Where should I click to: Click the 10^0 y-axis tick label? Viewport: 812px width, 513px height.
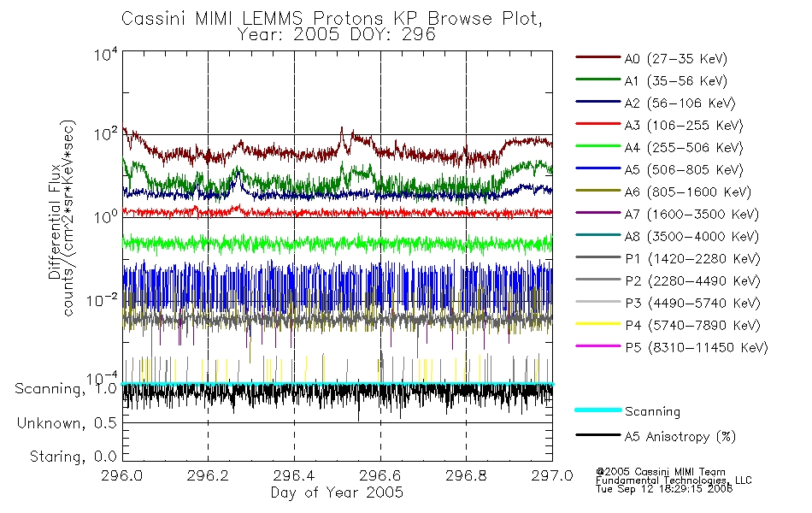coord(107,216)
